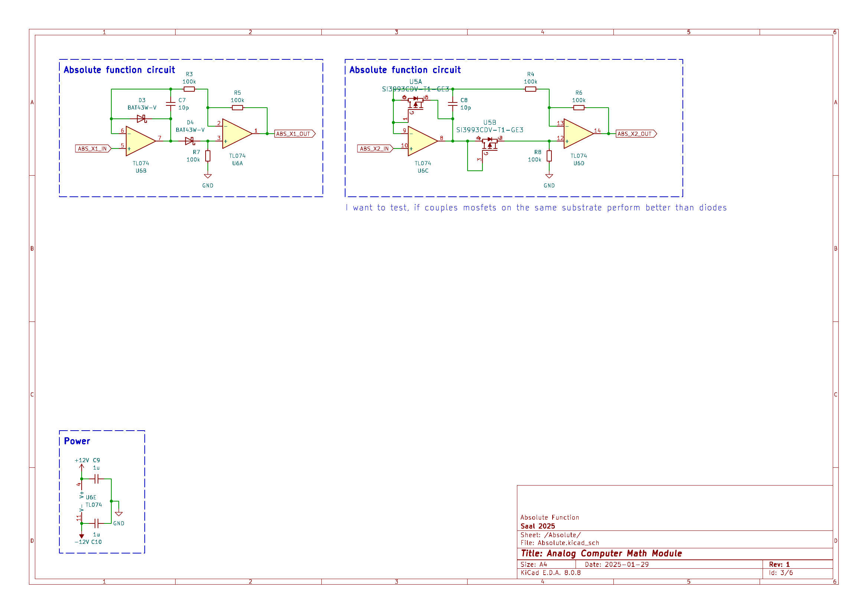Click the GND symbol below R7
868x614 pixels.
(207, 176)
